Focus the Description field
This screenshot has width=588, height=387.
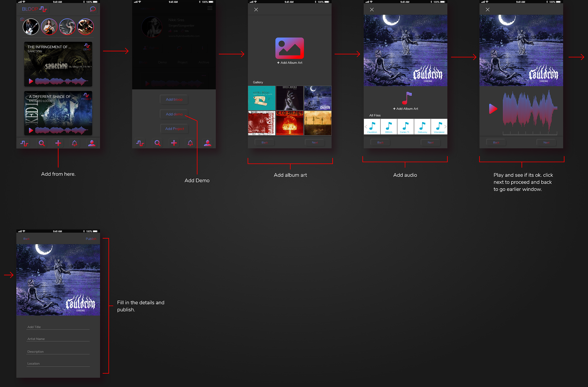tap(58, 352)
